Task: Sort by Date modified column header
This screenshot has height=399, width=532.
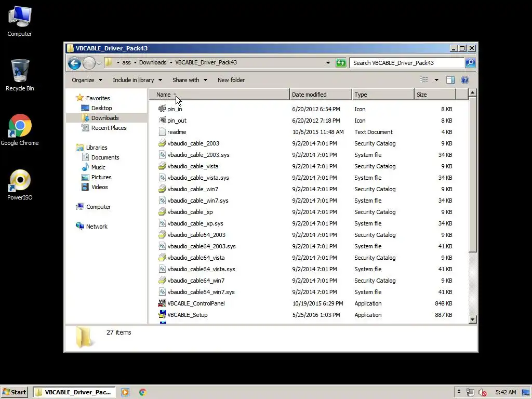Action: tap(321, 95)
